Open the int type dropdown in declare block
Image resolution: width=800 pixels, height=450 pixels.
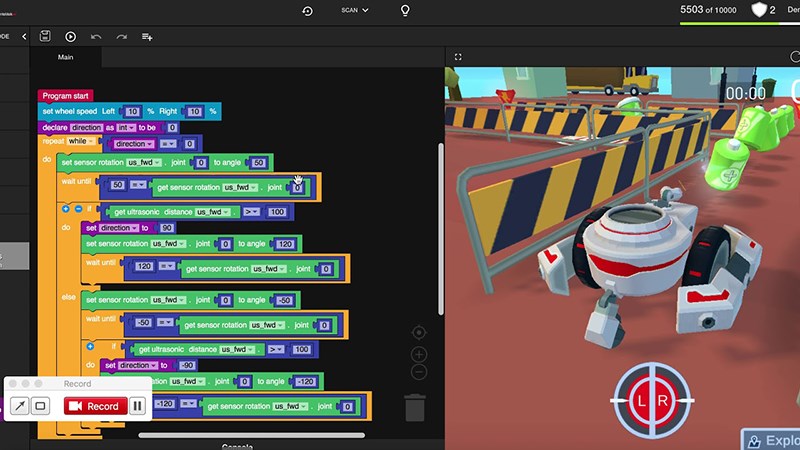coord(126,128)
